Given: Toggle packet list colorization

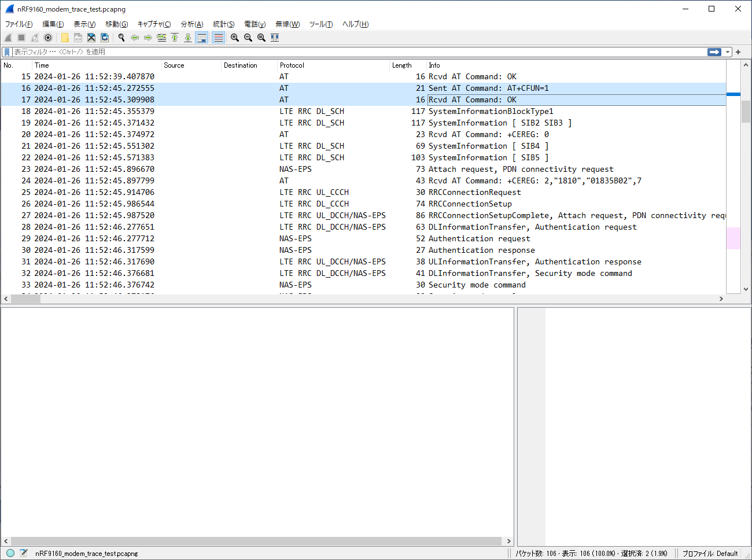Looking at the screenshot, I should coord(218,38).
